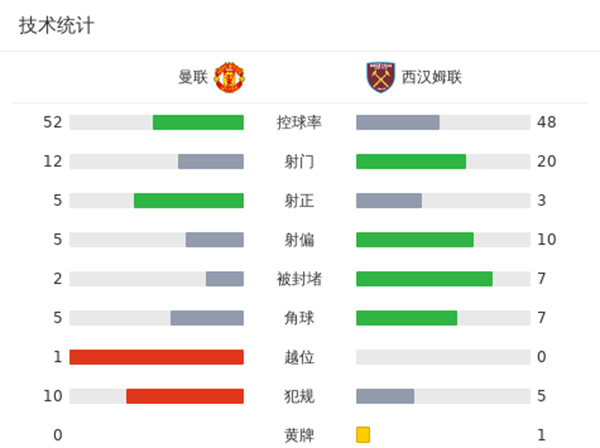600x448 pixels.
Task: Click the 控球率 stat label
Action: click(x=299, y=122)
